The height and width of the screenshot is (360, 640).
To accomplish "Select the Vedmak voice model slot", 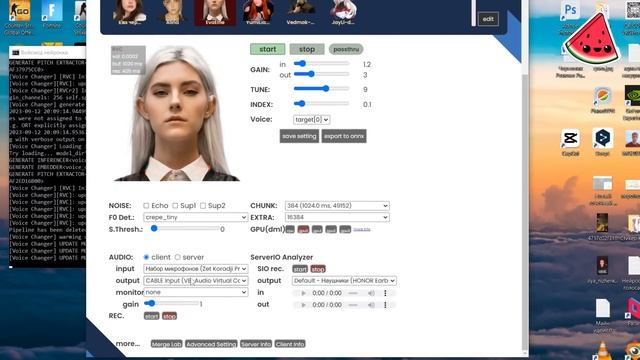I will pos(301,12).
